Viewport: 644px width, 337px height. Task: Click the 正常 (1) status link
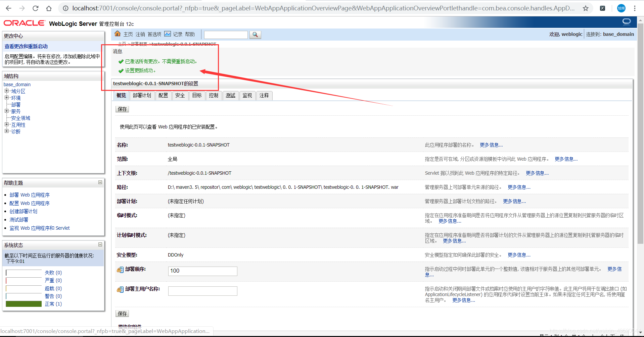click(x=53, y=304)
